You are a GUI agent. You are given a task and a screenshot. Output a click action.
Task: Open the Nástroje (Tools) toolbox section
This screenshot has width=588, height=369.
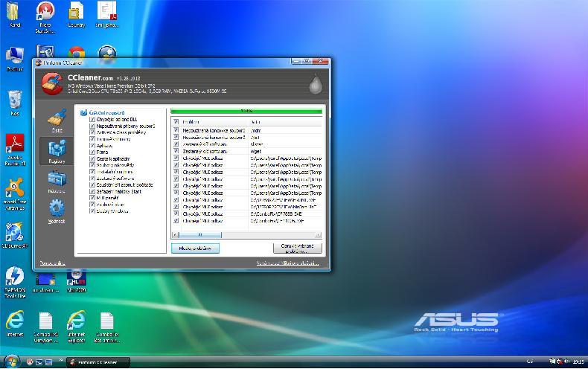[x=57, y=182]
